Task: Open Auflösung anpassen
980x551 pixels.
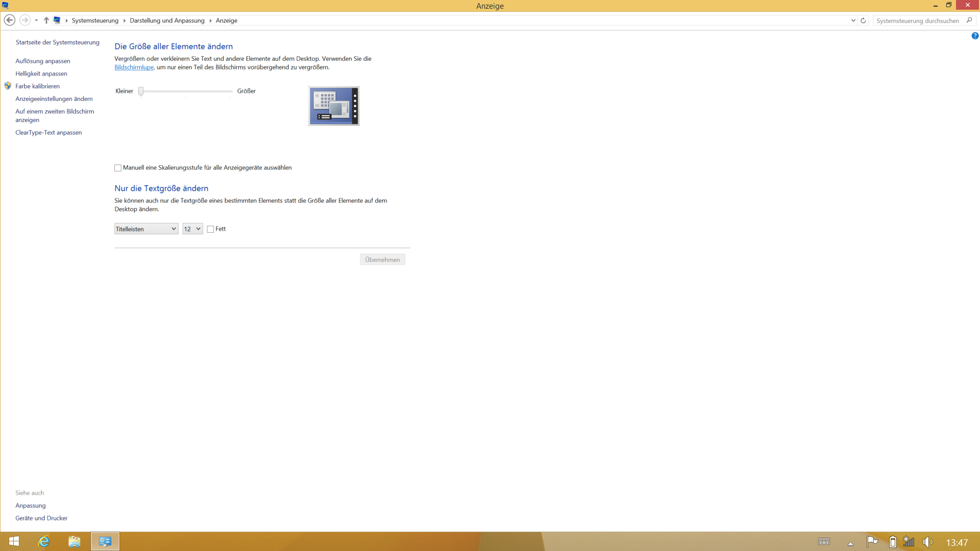Action: tap(43, 61)
